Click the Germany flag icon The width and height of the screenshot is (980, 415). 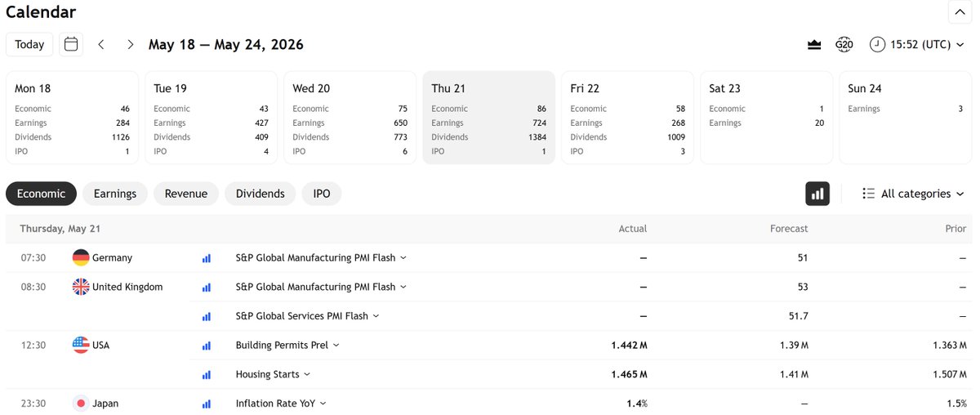click(x=81, y=257)
